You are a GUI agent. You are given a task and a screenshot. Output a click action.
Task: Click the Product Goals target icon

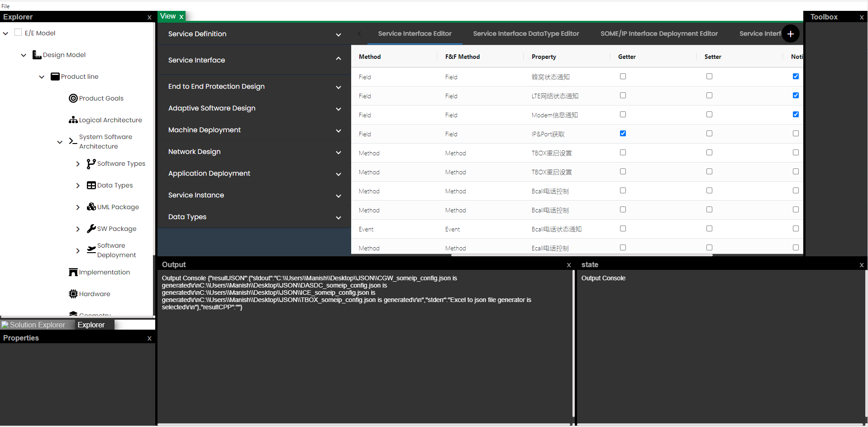click(73, 98)
